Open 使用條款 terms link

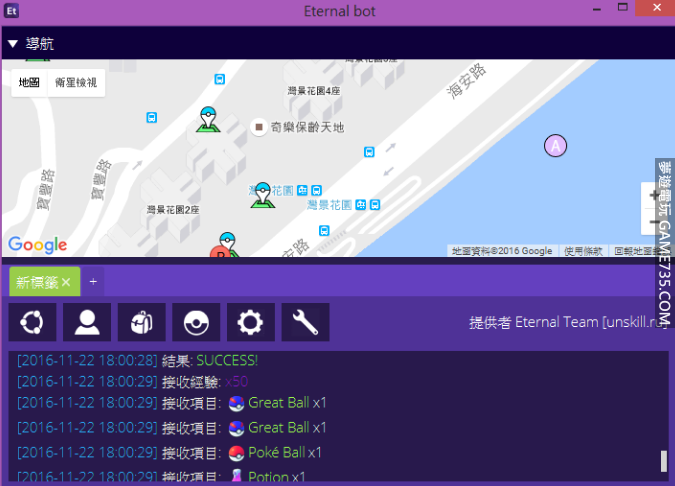(x=583, y=251)
